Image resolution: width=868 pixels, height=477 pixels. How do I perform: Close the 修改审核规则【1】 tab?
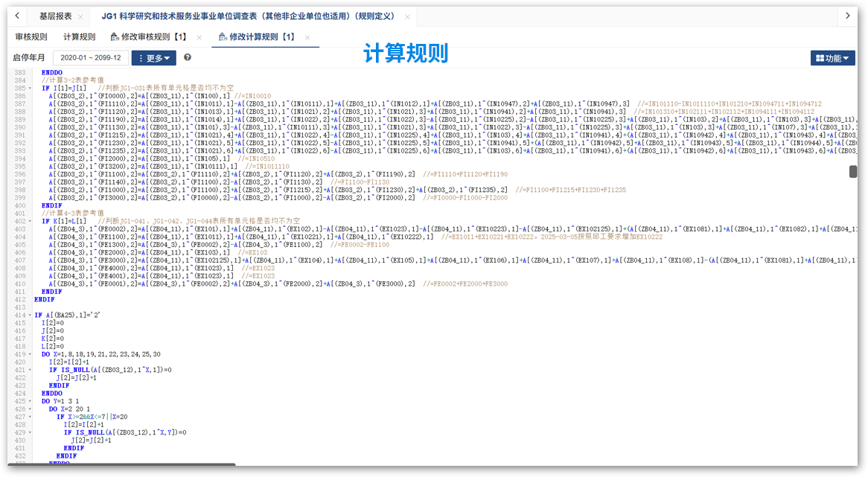[200, 37]
